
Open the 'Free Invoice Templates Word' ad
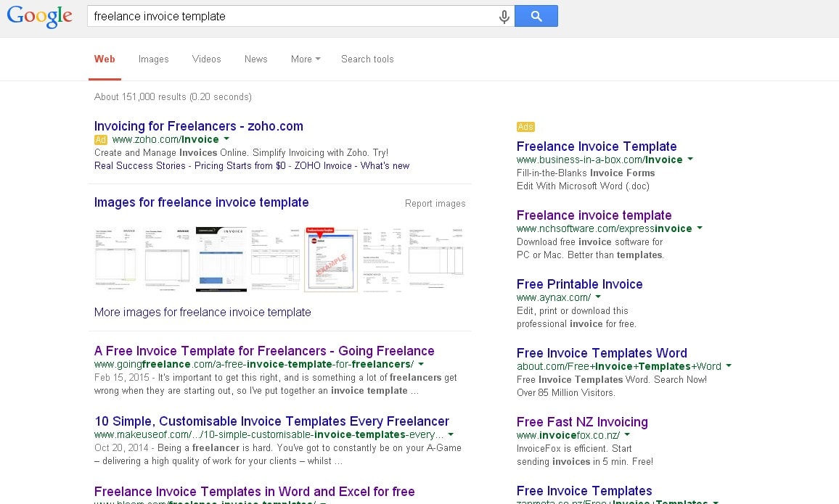click(x=602, y=353)
